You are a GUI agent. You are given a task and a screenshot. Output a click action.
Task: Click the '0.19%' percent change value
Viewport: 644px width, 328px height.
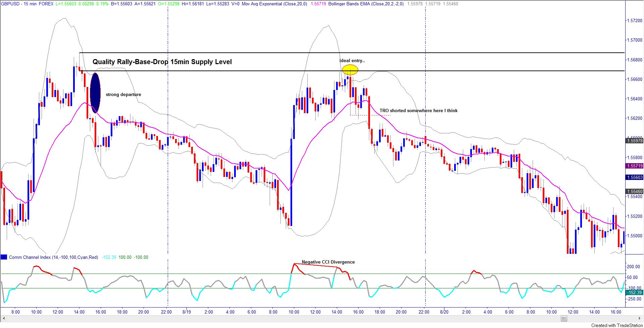102,4
